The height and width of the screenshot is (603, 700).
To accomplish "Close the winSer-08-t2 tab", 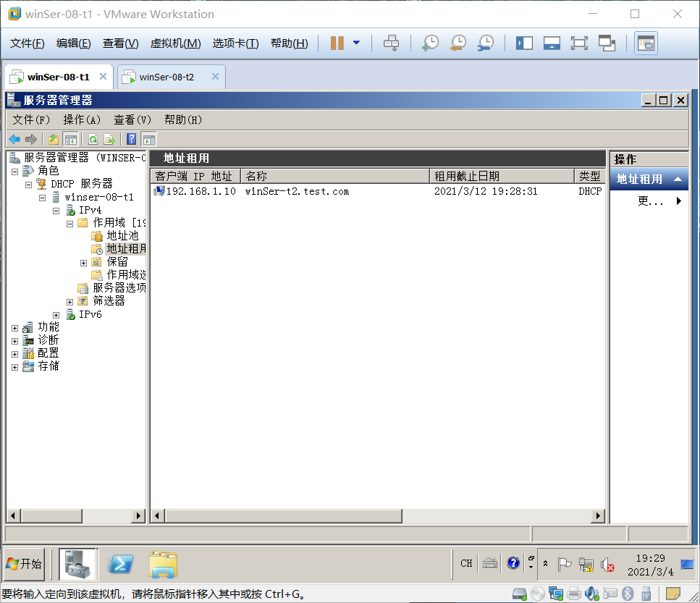I will tap(215, 76).
